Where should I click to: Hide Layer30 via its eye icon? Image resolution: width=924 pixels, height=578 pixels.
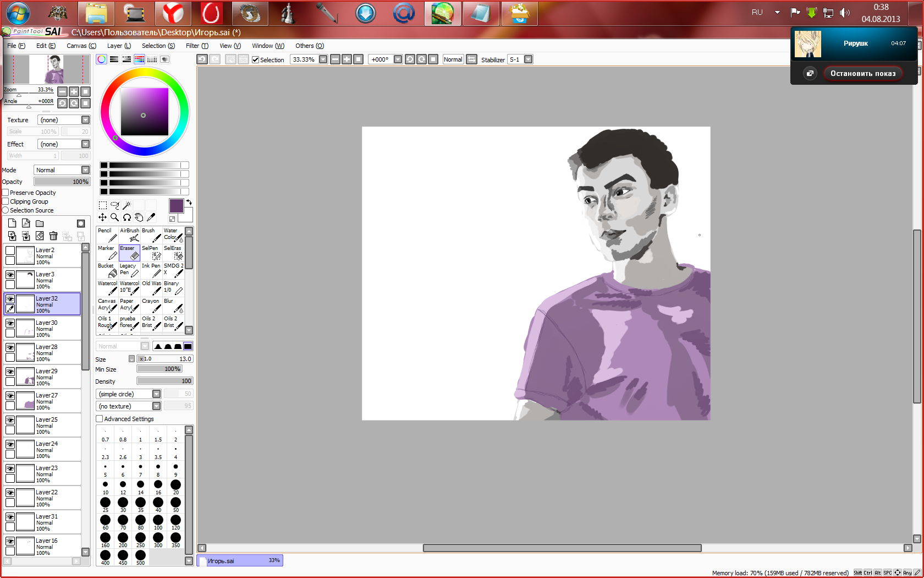point(10,323)
